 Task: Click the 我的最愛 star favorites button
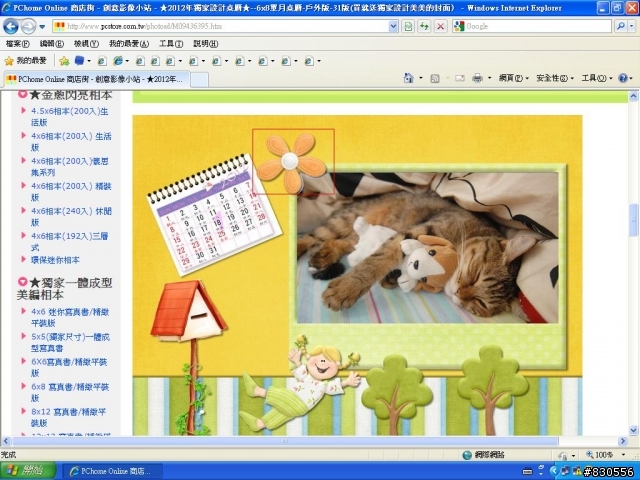coord(25,61)
